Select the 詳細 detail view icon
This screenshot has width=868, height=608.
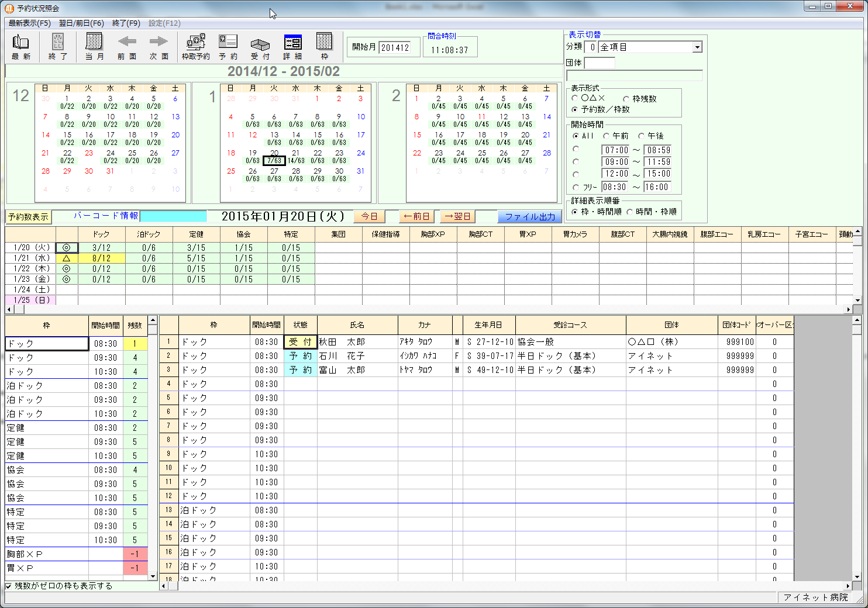292,47
